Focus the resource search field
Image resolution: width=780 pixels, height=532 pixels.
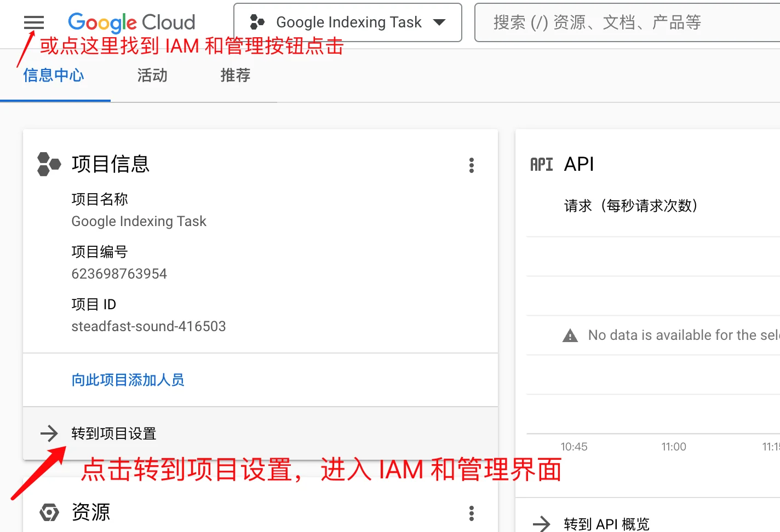pyautogui.click(x=627, y=22)
